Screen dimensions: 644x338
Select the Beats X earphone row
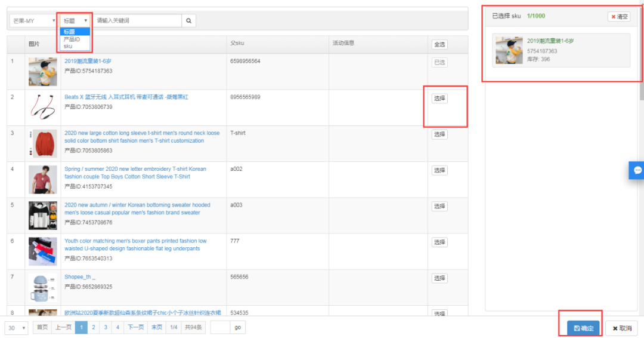(439, 99)
